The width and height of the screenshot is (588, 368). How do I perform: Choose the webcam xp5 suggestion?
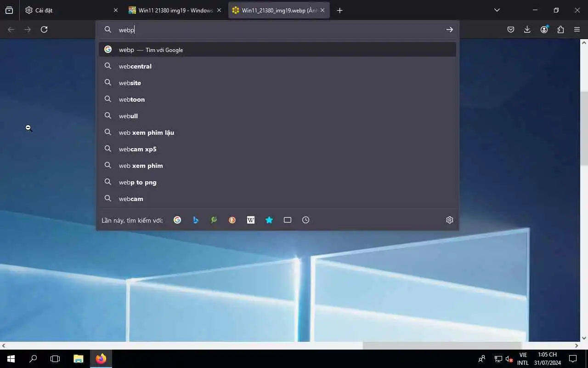click(x=277, y=149)
